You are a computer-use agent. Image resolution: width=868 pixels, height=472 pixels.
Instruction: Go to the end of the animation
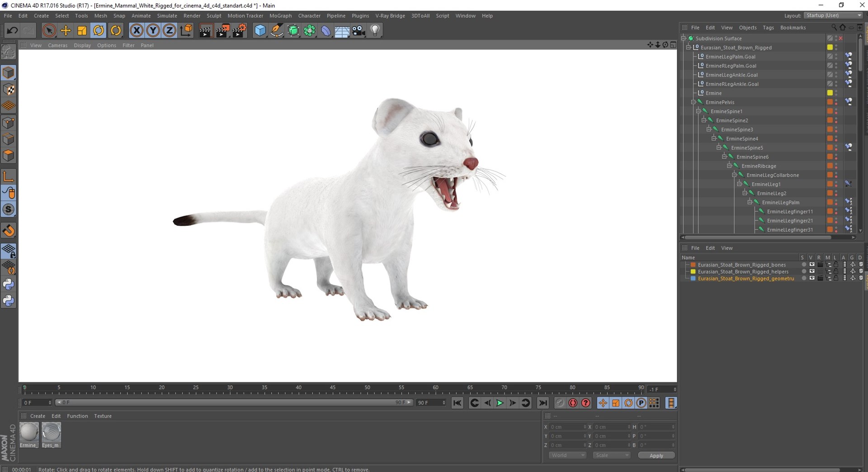click(543, 403)
